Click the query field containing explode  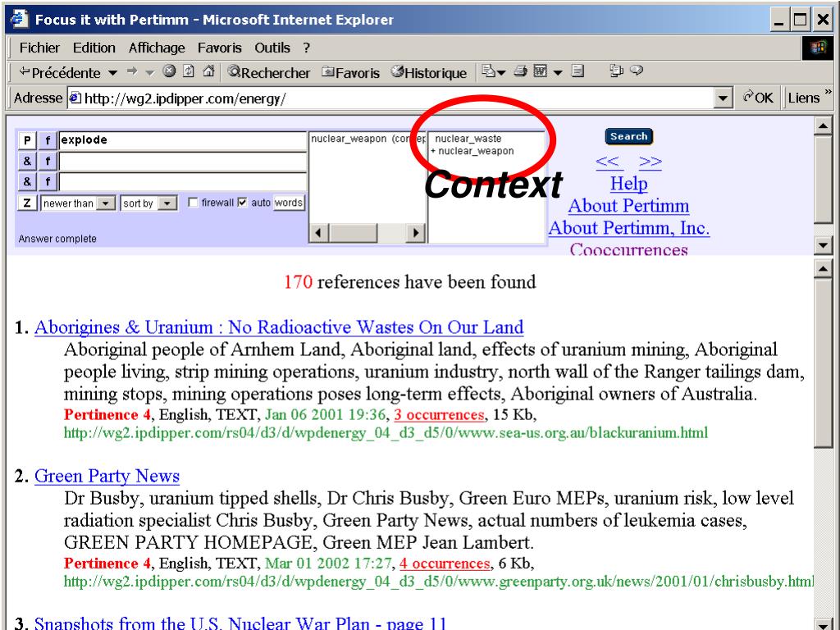(x=182, y=140)
